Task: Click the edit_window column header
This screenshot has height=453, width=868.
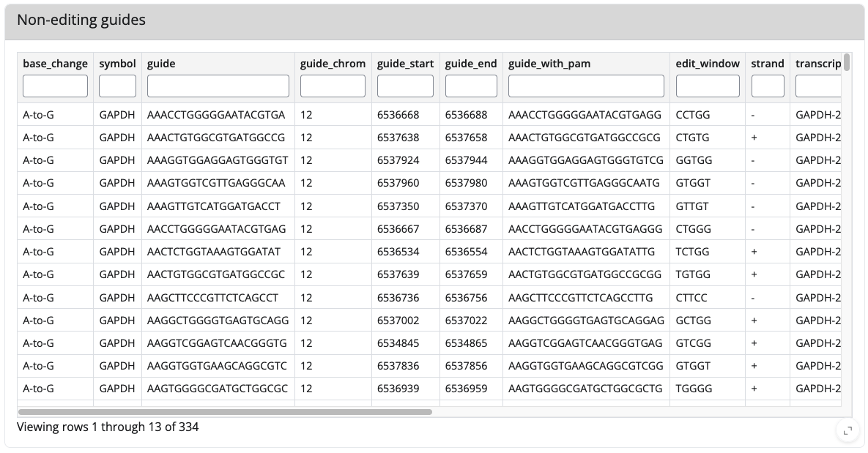Action: (708, 64)
